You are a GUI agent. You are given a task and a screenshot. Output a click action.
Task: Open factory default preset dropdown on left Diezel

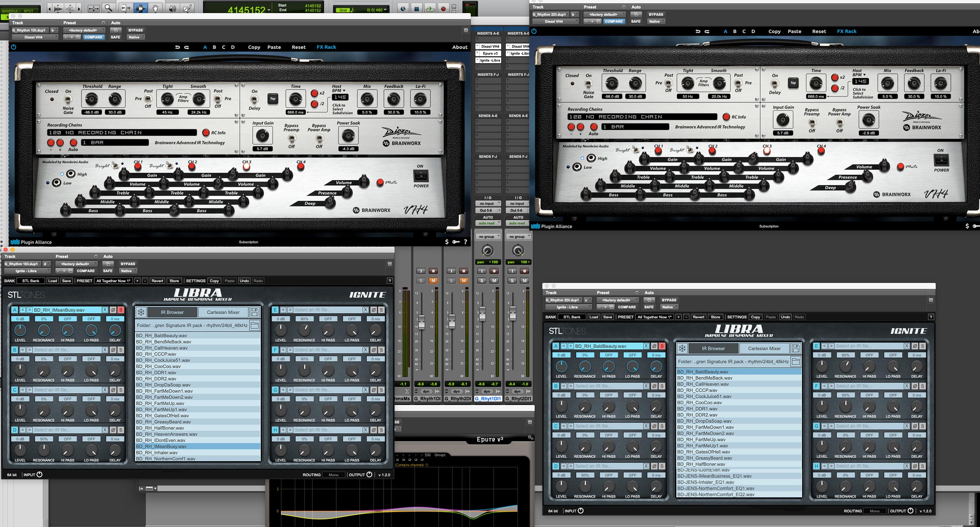coord(84,30)
